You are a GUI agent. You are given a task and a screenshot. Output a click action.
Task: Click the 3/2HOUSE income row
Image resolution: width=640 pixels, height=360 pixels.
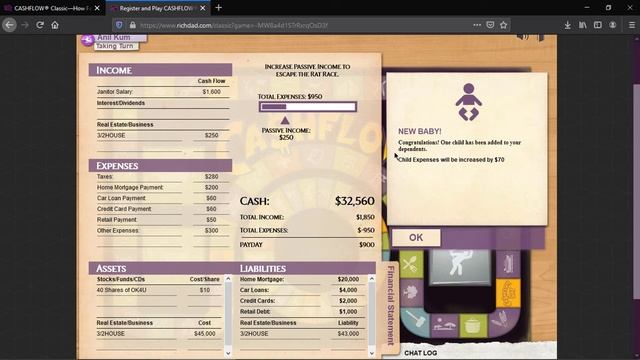click(162, 136)
